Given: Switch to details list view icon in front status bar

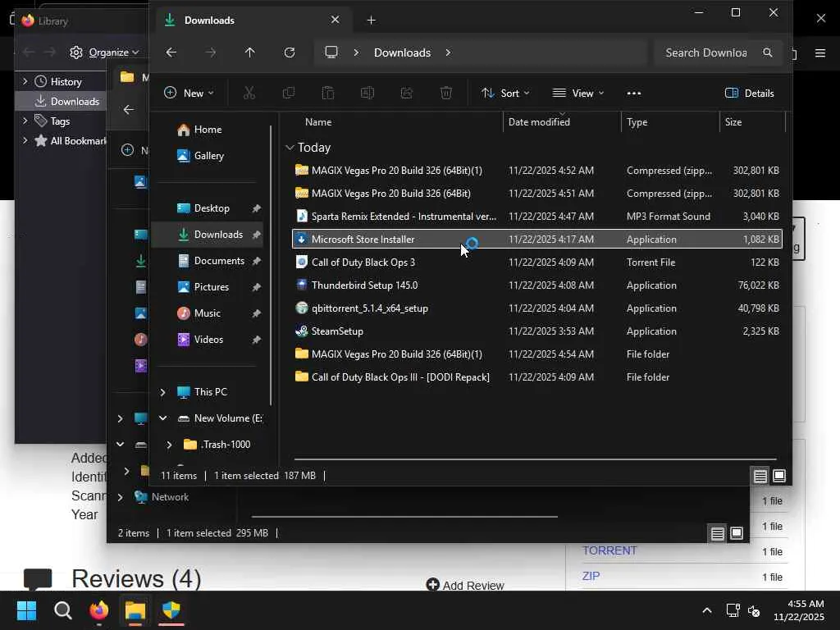Looking at the screenshot, I should coord(760,476).
